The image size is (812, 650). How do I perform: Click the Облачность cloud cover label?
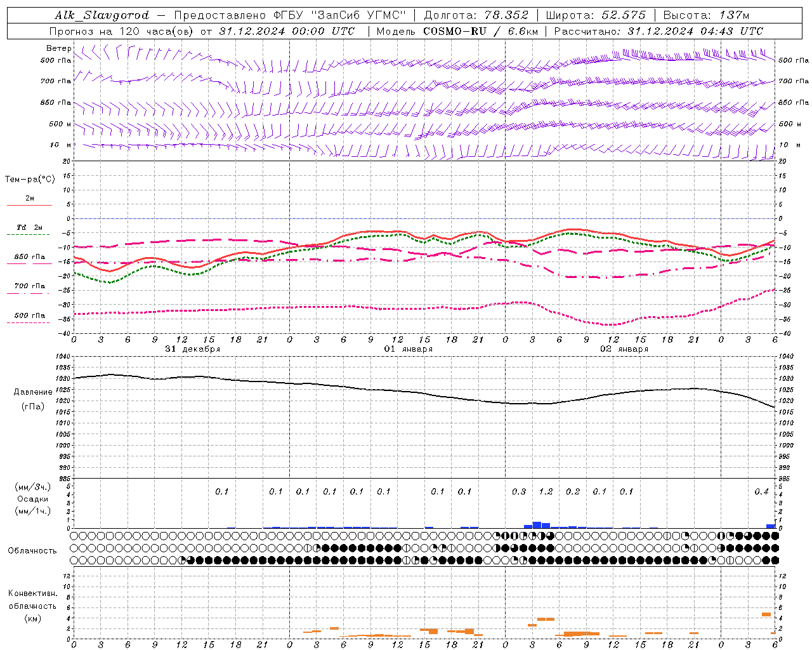(32, 551)
